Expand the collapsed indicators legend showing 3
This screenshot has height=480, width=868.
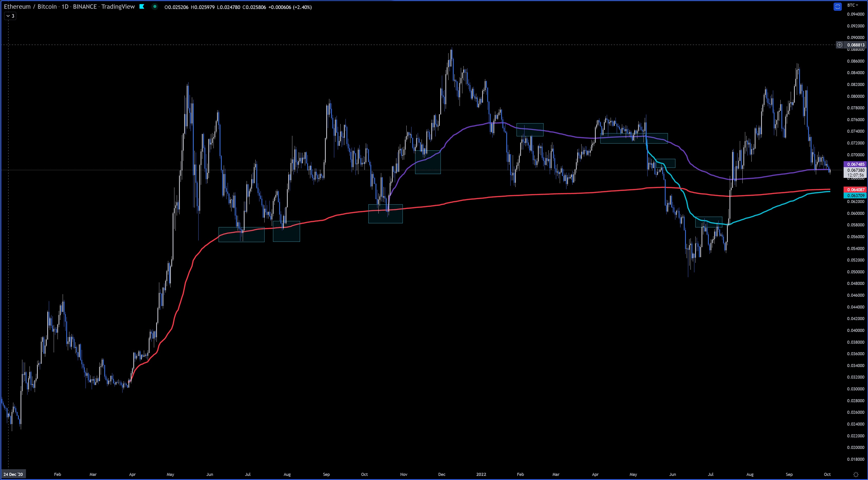(x=10, y=16)
